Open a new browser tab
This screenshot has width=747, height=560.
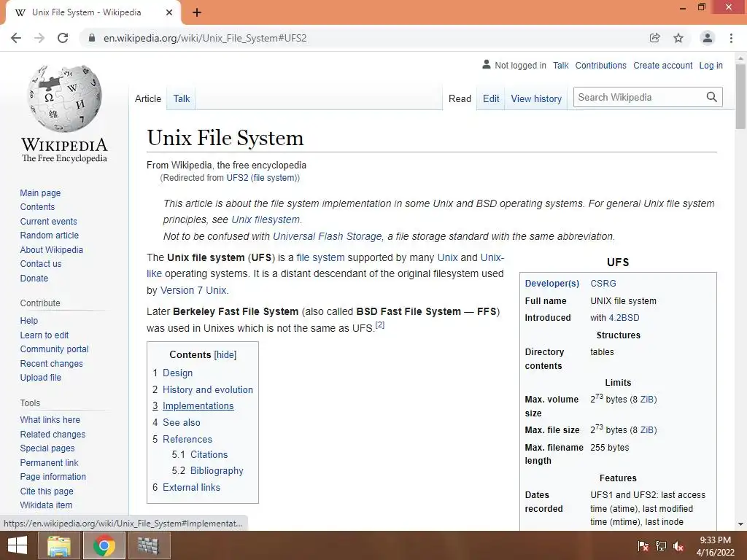tap(197, 12)
